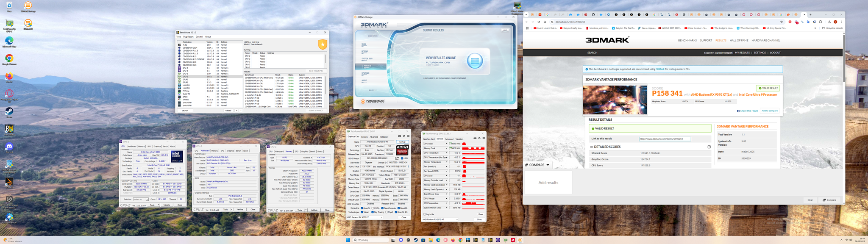868x244 pixels.
Task: Open Chrome new tab plus button
Action: 810,14
